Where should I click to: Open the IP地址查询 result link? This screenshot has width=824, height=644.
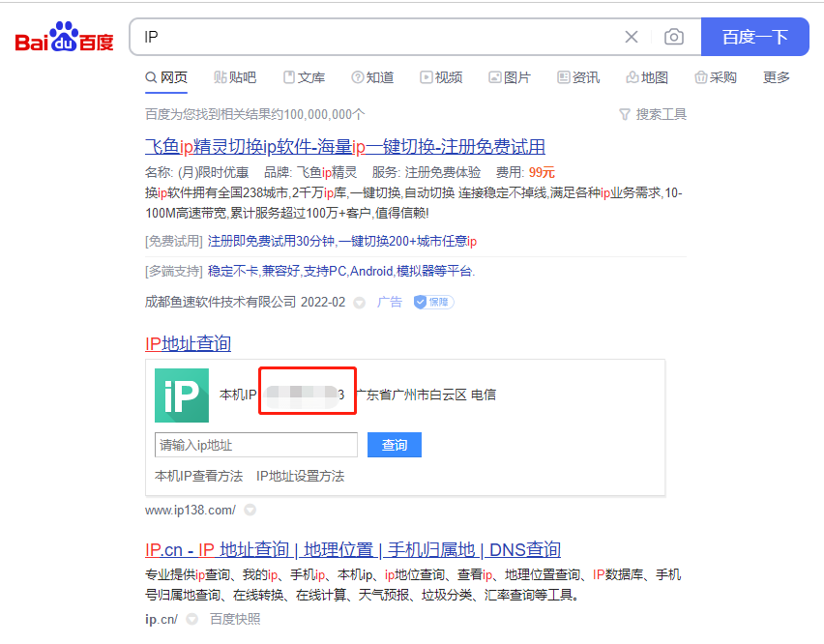(188, 343)
